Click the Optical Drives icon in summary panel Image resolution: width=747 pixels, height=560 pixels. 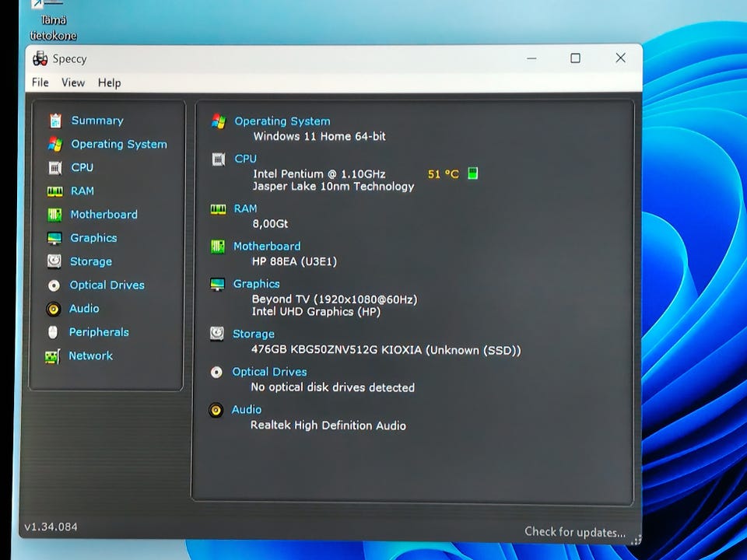click(216, 372)
